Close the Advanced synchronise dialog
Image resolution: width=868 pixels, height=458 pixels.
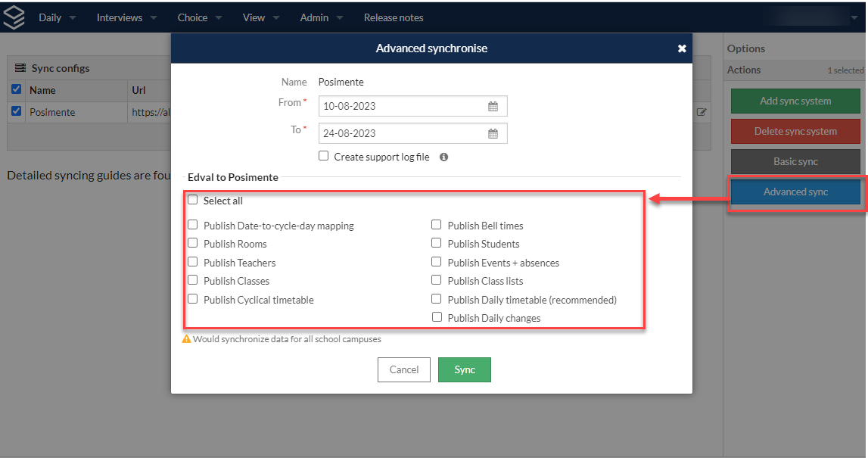[x=682, y=48]
